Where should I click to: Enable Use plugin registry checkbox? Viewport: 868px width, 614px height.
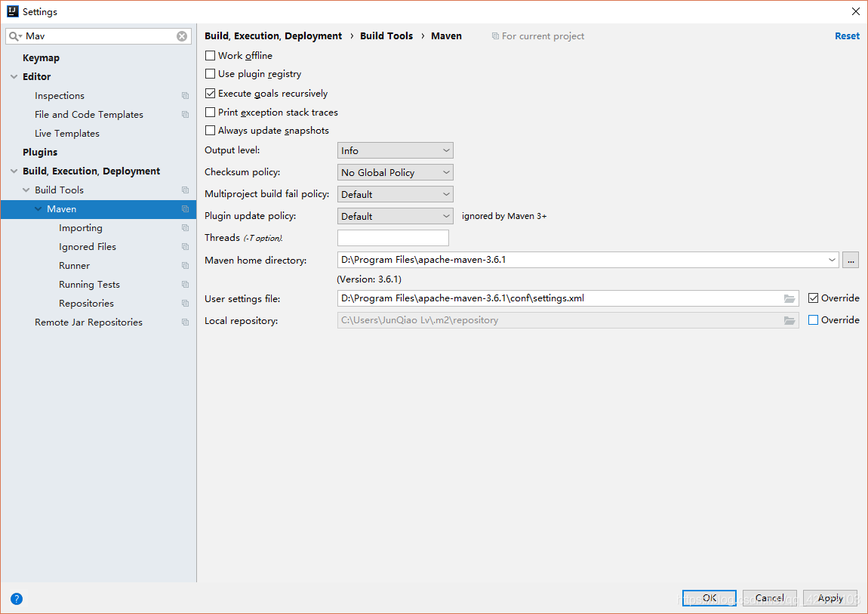pyautogui.click(x=211, y=74)
